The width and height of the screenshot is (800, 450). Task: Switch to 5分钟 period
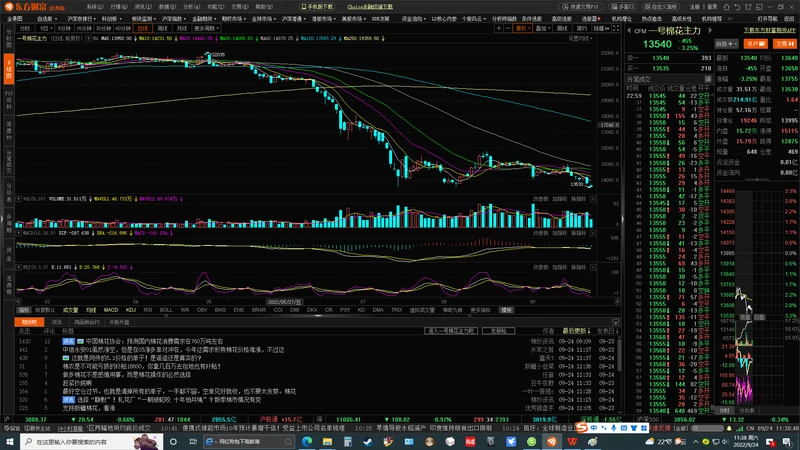(x=64, y=29)
